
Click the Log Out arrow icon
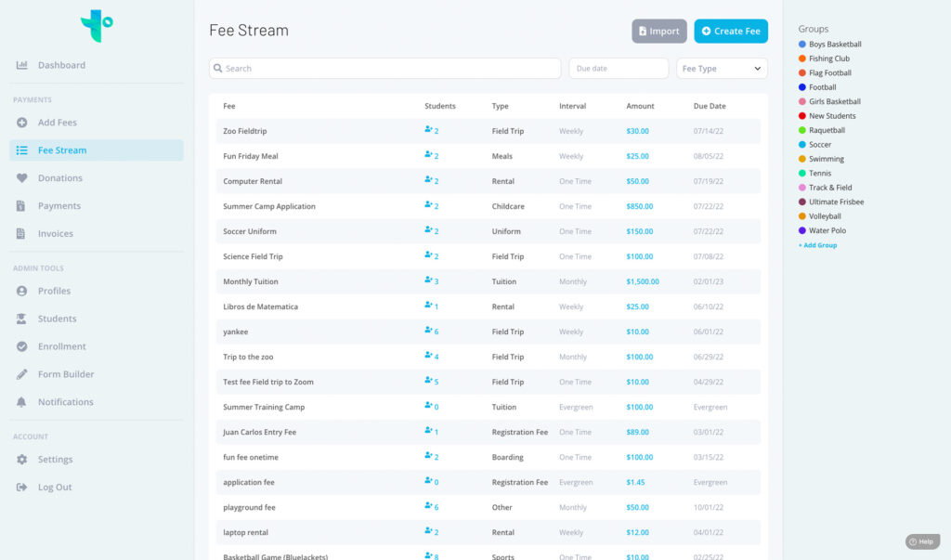coord(22,488)
